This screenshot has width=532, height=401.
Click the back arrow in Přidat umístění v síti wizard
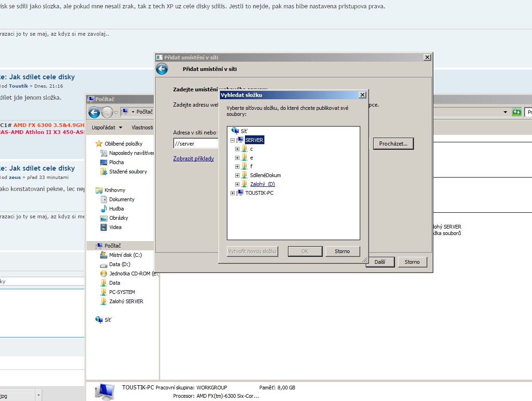point(162,69)
